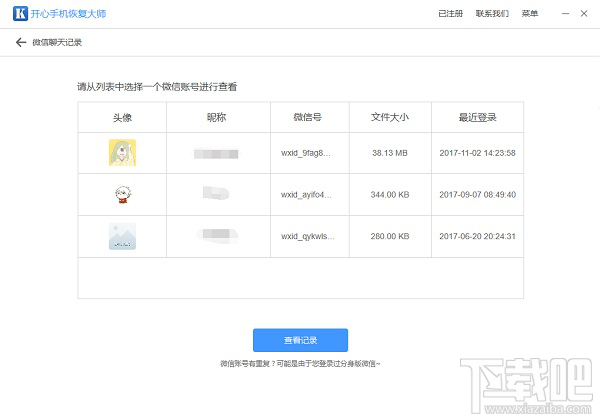Select the cartoon avatar of the wxid_ayifo4 account
This screenshot has height=419, width=600.
tap(123, 194)
